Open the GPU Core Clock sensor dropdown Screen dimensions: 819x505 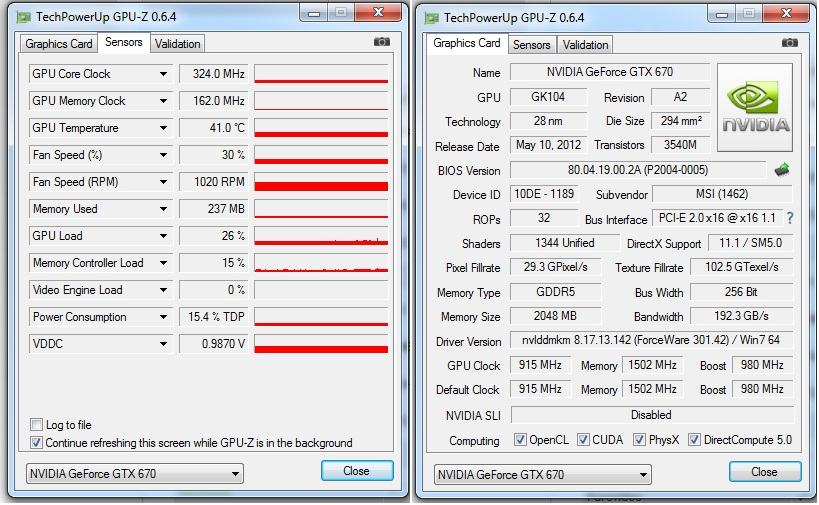pos(163,74)
